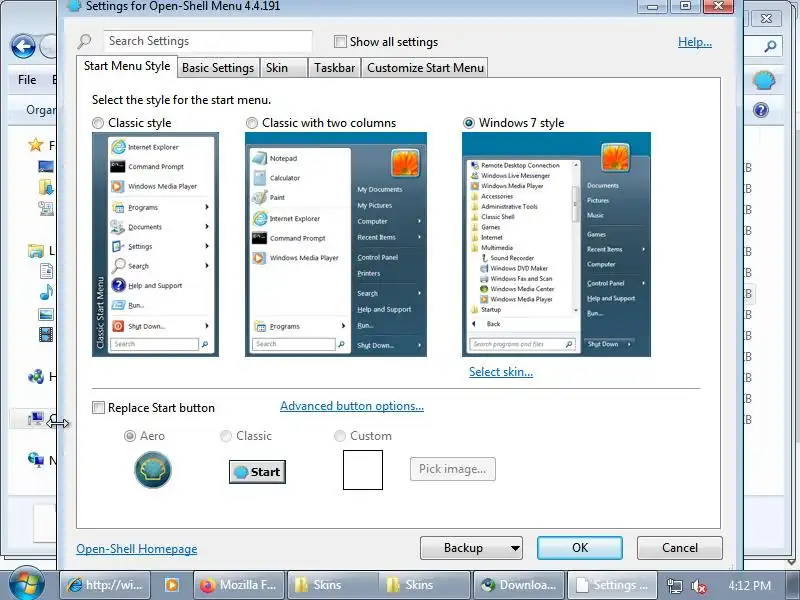Click the Classic style preview image
The width and height of the screenshot is (800, 600).
point(156,244)
